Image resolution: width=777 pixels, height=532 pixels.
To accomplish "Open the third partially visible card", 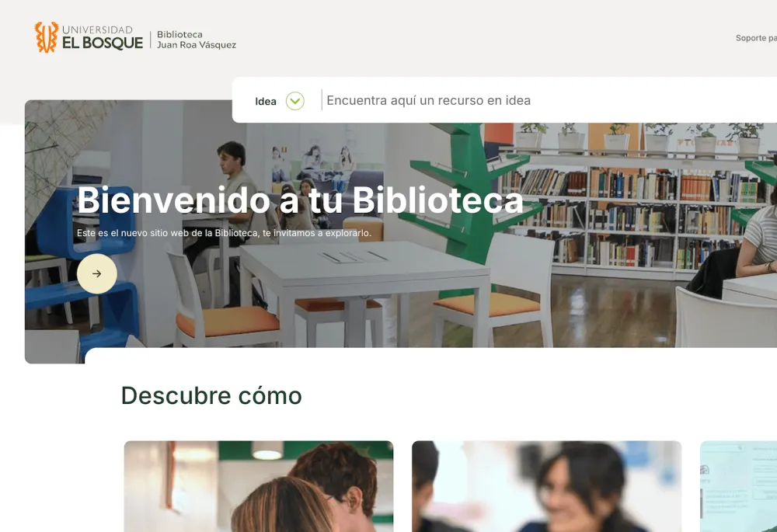I will (738, 486).
